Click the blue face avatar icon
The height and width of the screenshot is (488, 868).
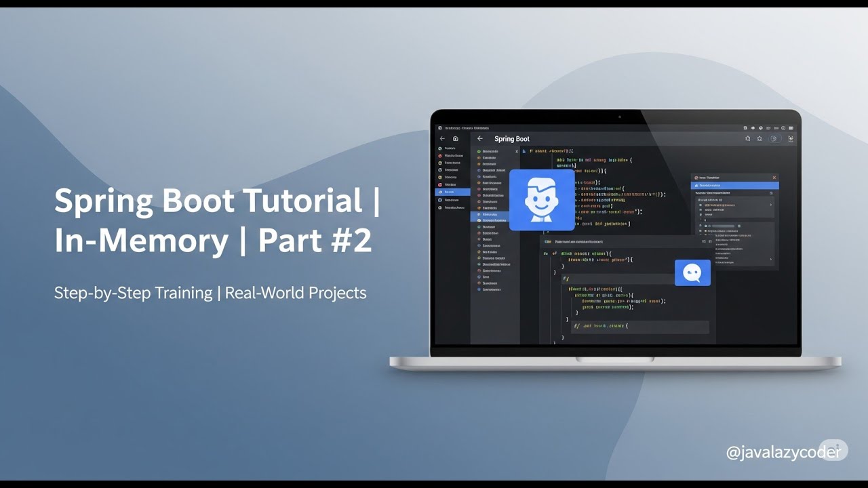(542, 200)
